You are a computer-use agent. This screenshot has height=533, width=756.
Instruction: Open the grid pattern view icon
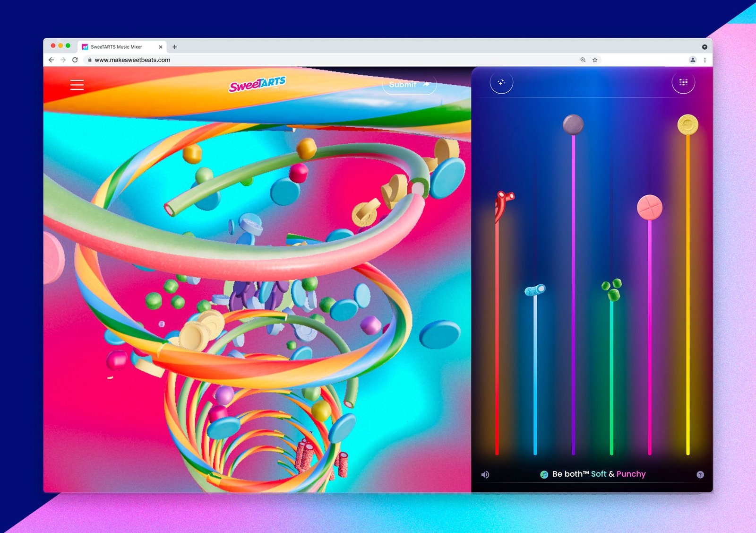click(x=683, y=82)
